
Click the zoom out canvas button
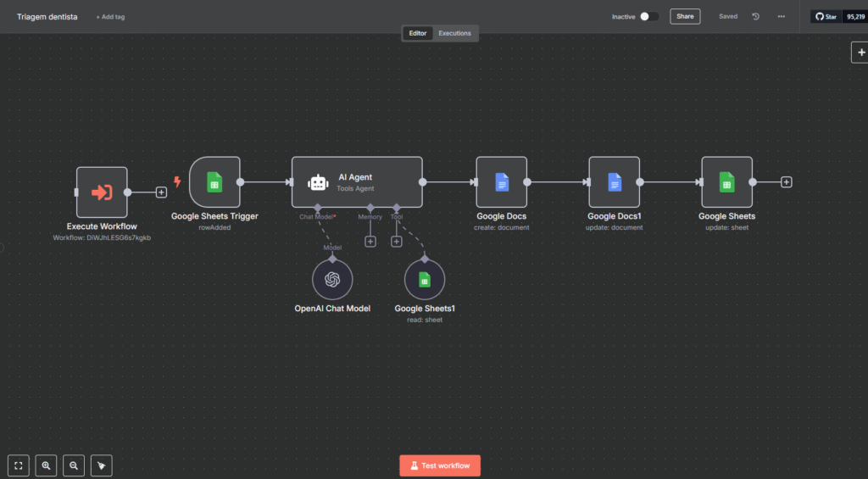[74, 465]
